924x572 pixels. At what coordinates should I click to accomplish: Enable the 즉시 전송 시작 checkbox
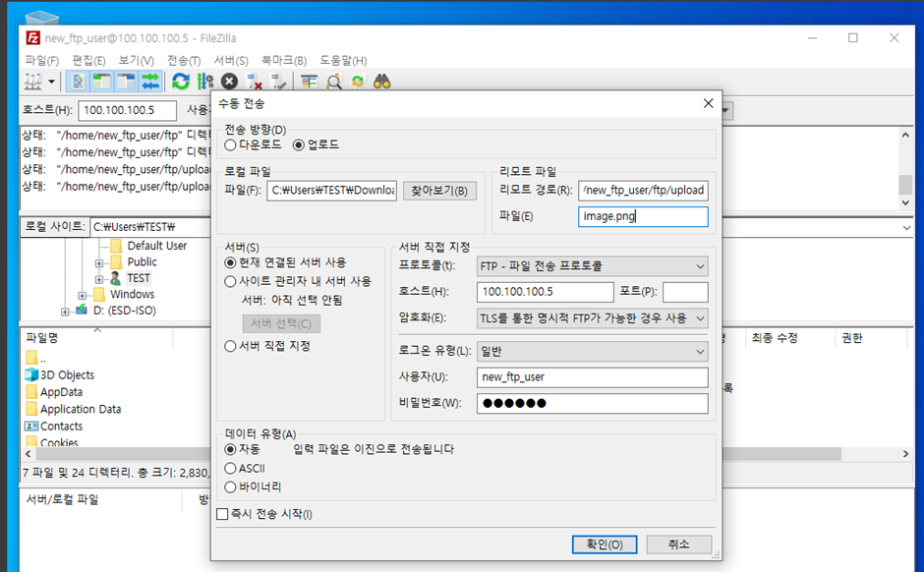pos(222,514)
